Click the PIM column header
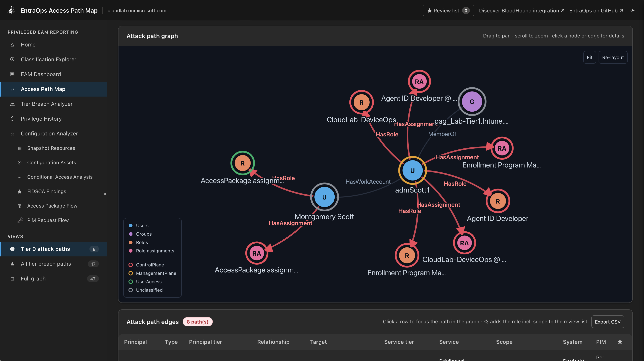644x361 pixels. pyautogui.click(x=601, y=342)
